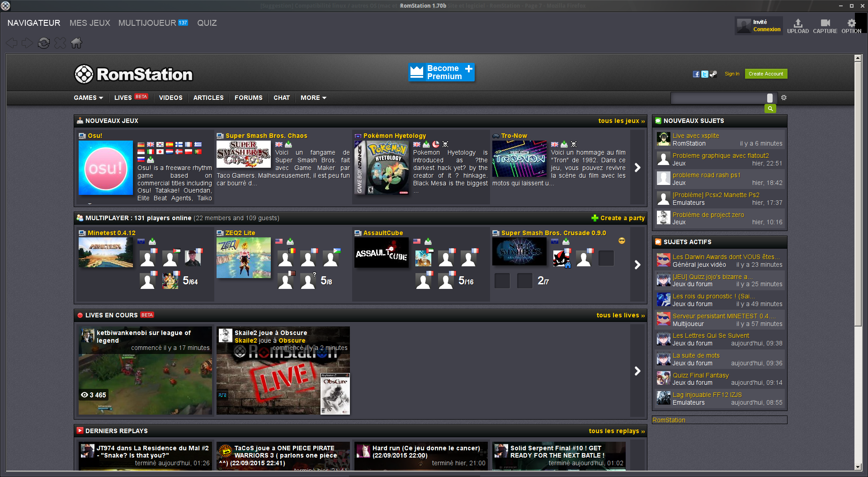Click the Sign In link
The height and width of the screenshot is (477, 868).
click(732, 74)
